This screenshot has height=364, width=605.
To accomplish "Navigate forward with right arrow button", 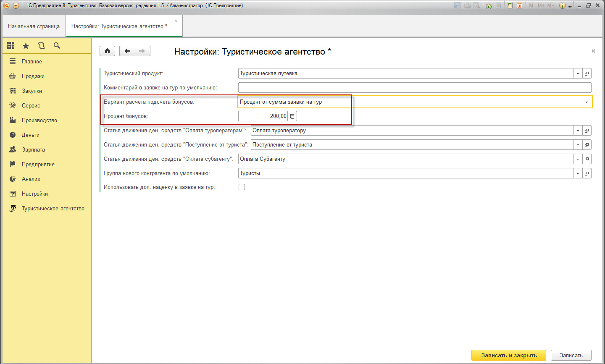I will [142, 51].
